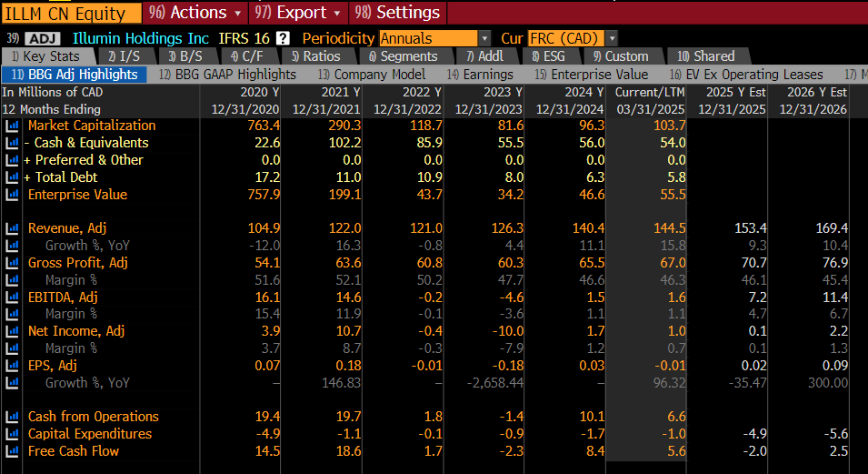
Task: Click 2020 Enterprise Value 757.9
Action: pyautogui.click(x=264, y=195)
